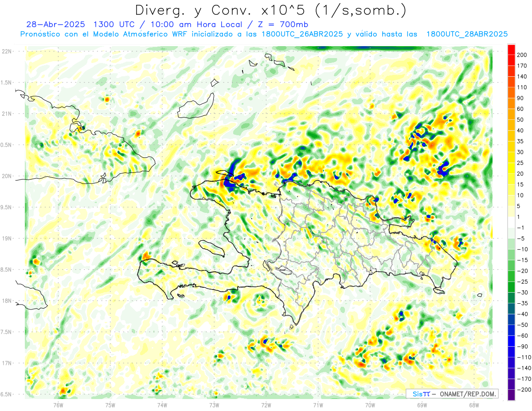Click the '0.5N' latitude label
532x411 pixels.
point(7,145)
